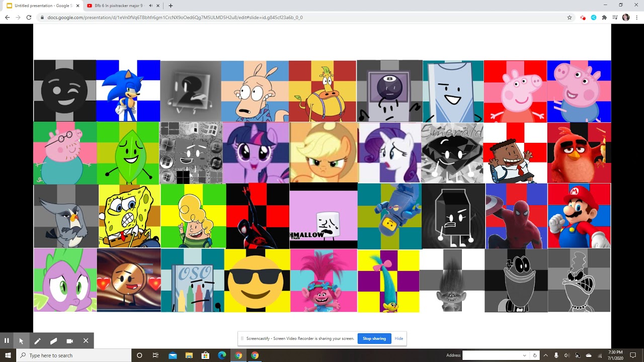Select the green Leafy character image
Viewport: 644px width, 362px height.
tap(128, 153)
